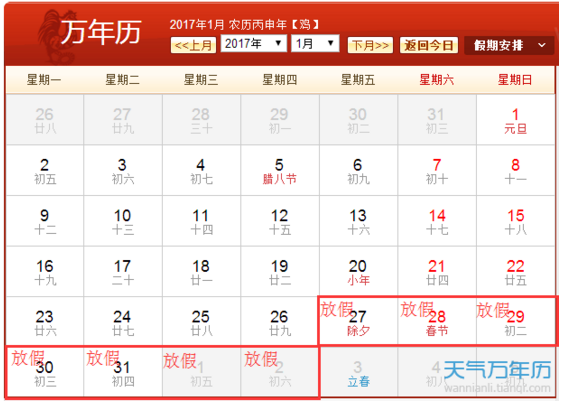Click the 星期四 column header
The height and width of the screenshot is (403, 563).
[280, 80]
